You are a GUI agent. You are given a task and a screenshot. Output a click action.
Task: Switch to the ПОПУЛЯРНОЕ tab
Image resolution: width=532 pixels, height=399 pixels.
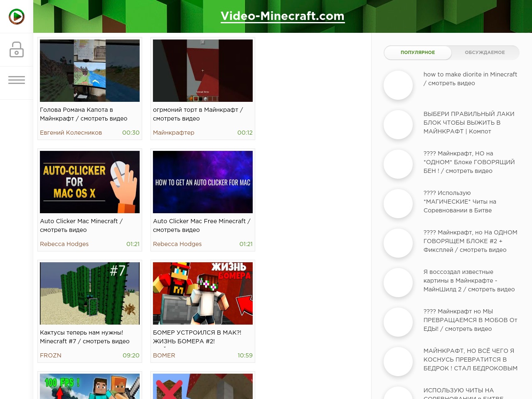(418, 52)
